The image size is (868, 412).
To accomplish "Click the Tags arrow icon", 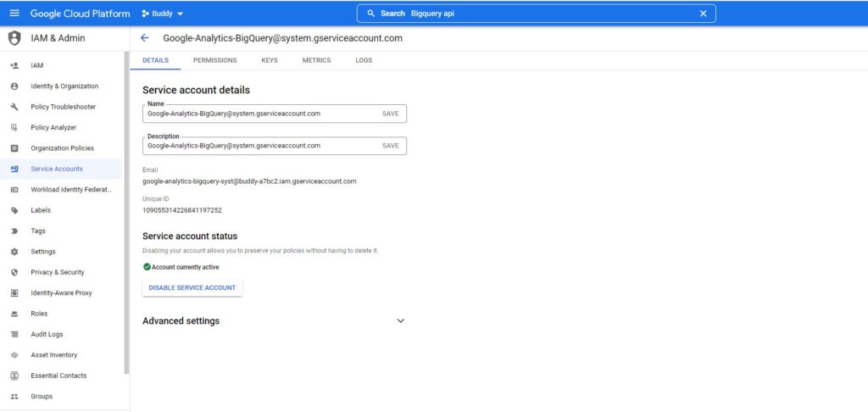I will coord(15,231).
